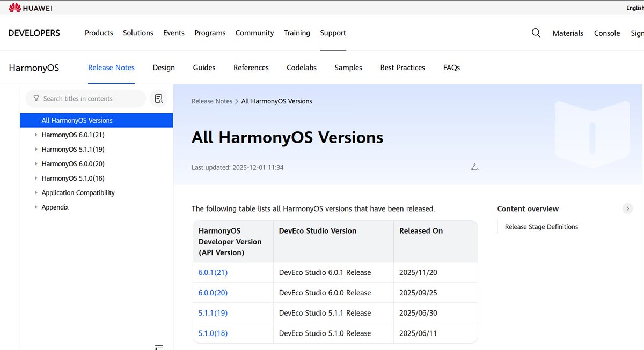Switch to the Samples tab
644x350 pixels.
348,68
